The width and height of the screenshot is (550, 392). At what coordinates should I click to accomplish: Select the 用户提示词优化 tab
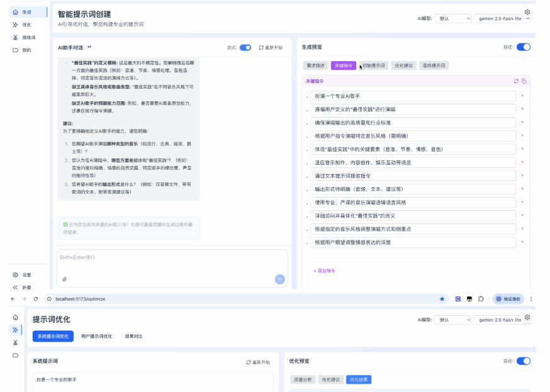[96, 337]
